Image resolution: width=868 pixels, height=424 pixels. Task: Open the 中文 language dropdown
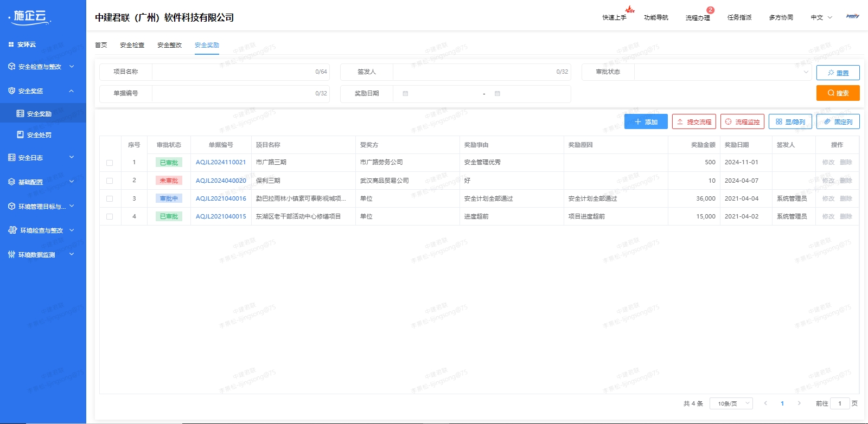(821, 17)
